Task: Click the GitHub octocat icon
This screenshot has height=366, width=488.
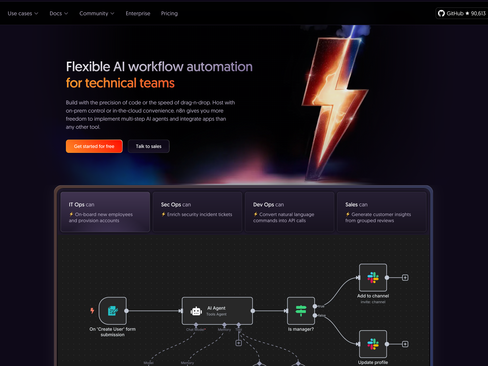Action: (441, 13)
